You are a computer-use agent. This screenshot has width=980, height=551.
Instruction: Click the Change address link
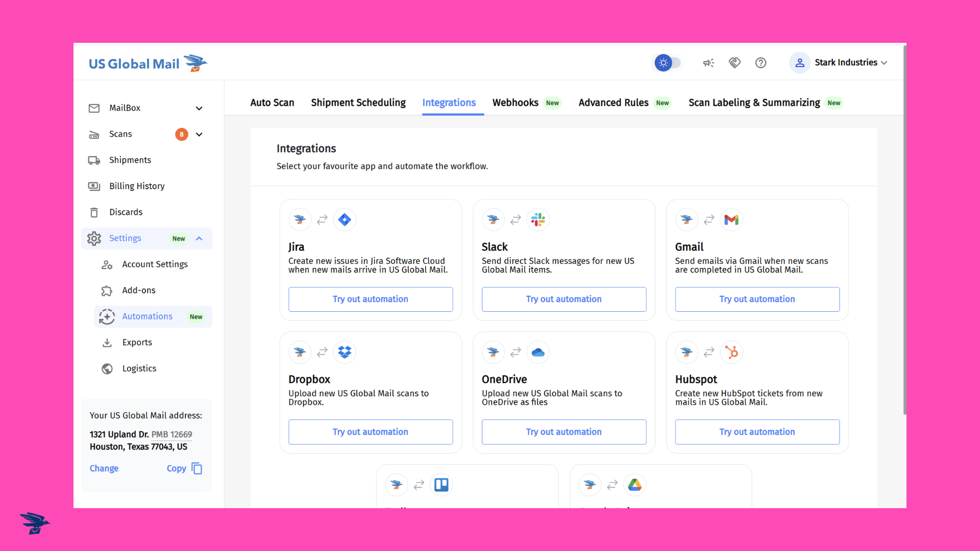tap(104, 468)
